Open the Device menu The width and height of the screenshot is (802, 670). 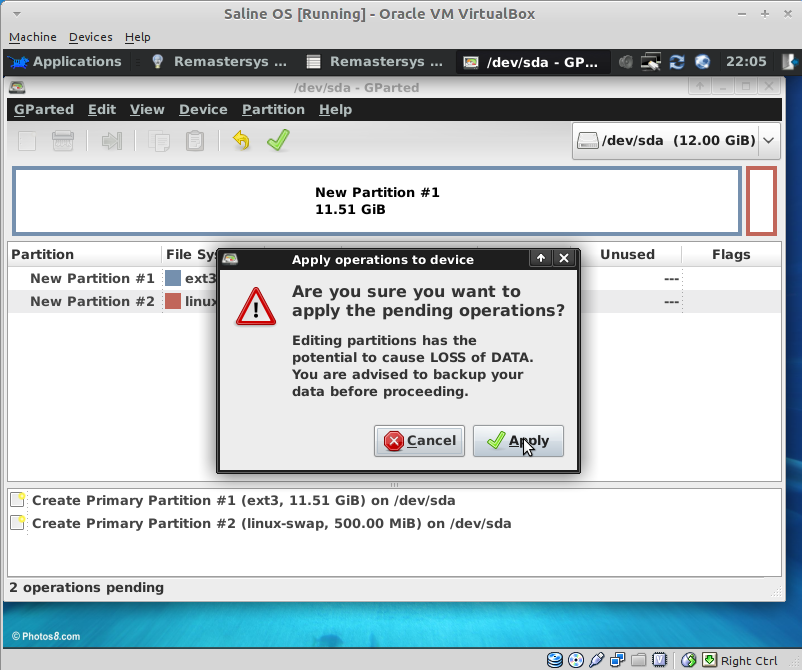coord(203,109)
